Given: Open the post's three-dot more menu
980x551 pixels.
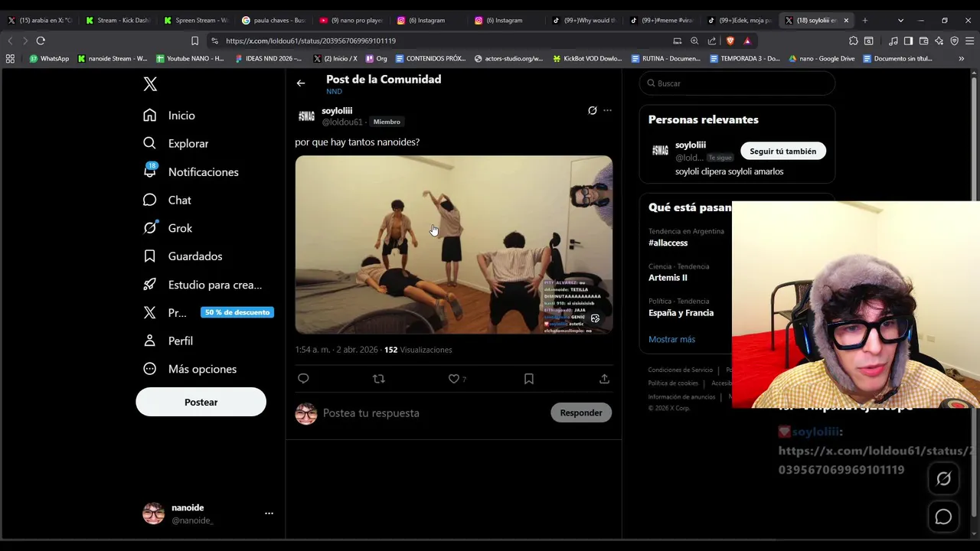Looking at the screenshot, I should click(x=607, y=110).
